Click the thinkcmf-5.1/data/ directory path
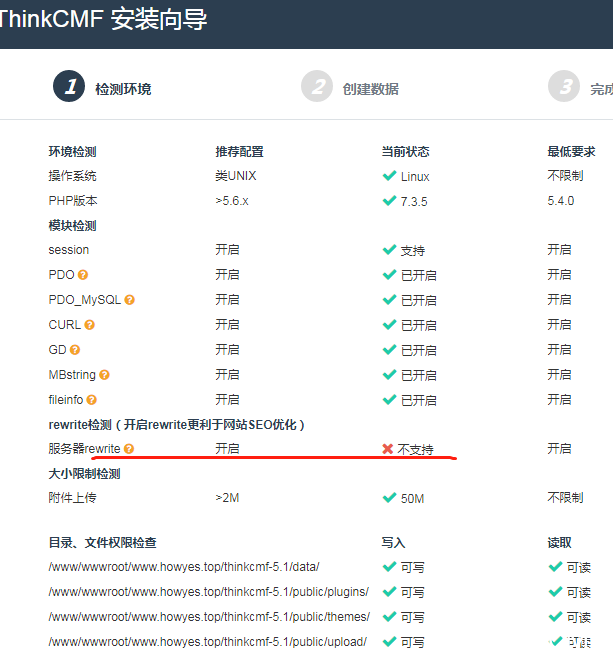The image size is (613, 666). (x=184, y=567)
